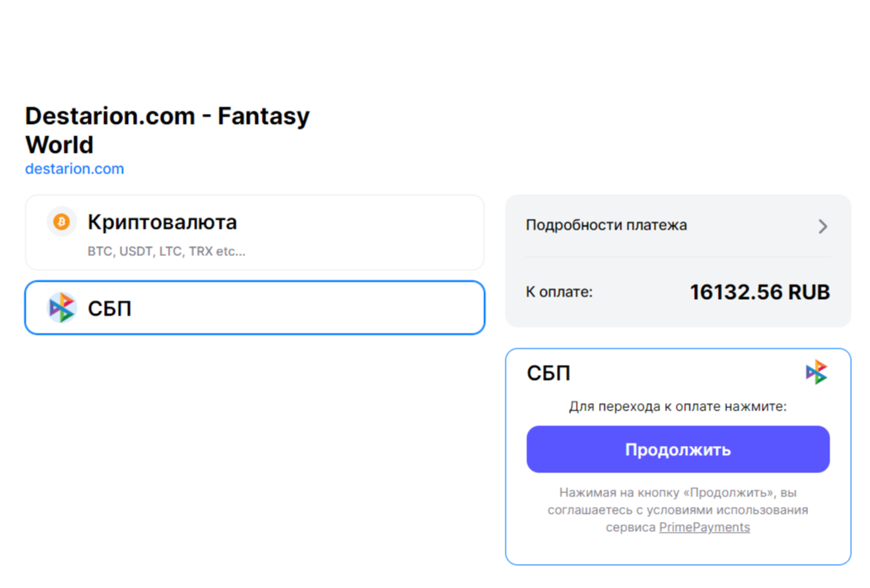Click the "соглашаетесь с условиями использования" line
Screen dimensions: 870x588
(677, 510)
